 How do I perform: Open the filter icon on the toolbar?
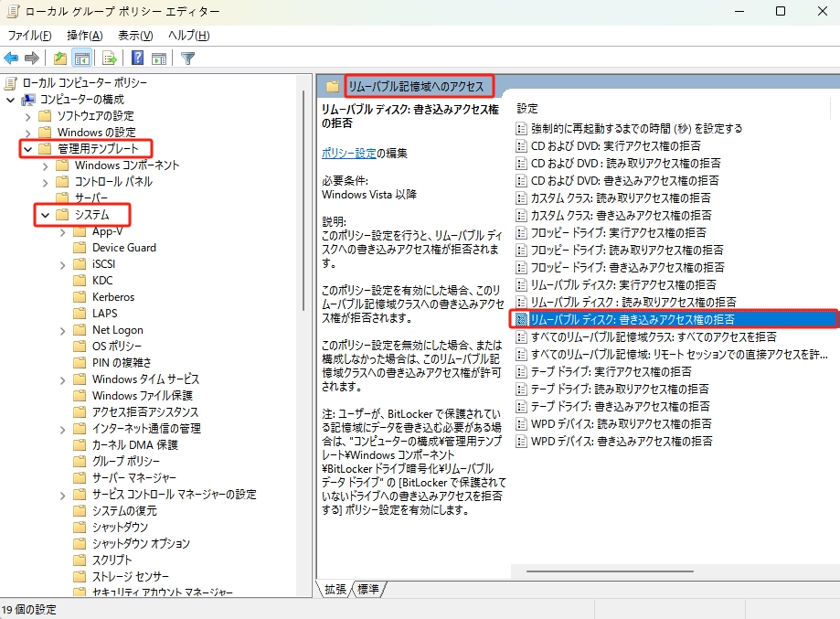(x=187, y=57)
